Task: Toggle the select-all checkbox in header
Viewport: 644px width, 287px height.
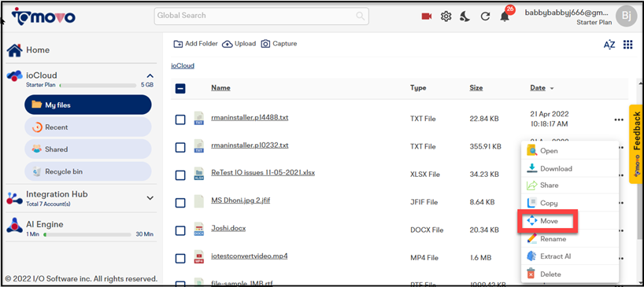Action: tap(180, 88)
